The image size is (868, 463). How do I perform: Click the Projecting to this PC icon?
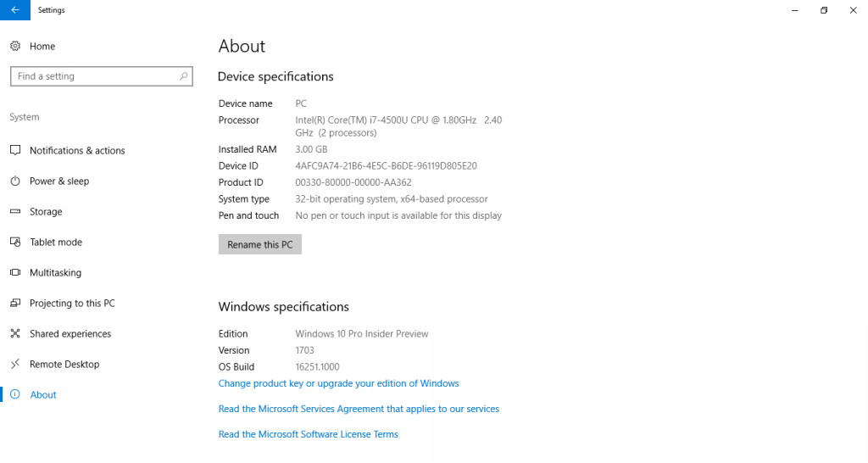15,303
